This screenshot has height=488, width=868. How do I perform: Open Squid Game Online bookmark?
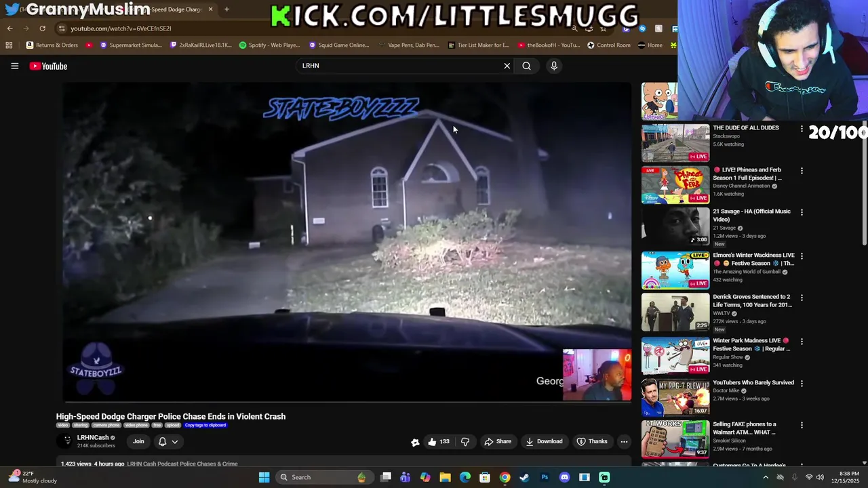pyautogui.click(x=338, y=45)
